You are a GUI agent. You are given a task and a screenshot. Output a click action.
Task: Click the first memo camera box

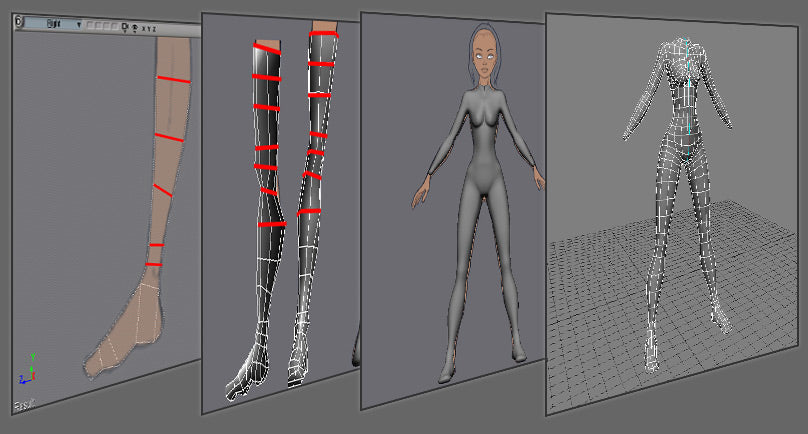pos(90,25)
